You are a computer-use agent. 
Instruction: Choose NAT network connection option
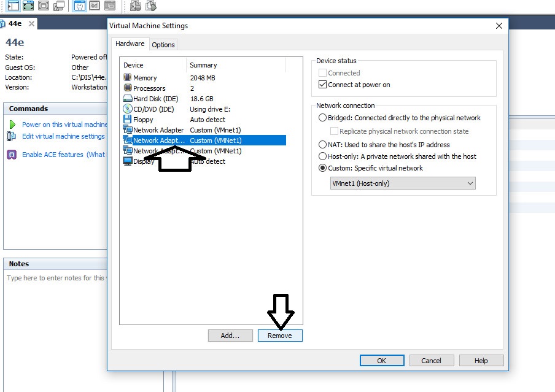coord(323,145)
